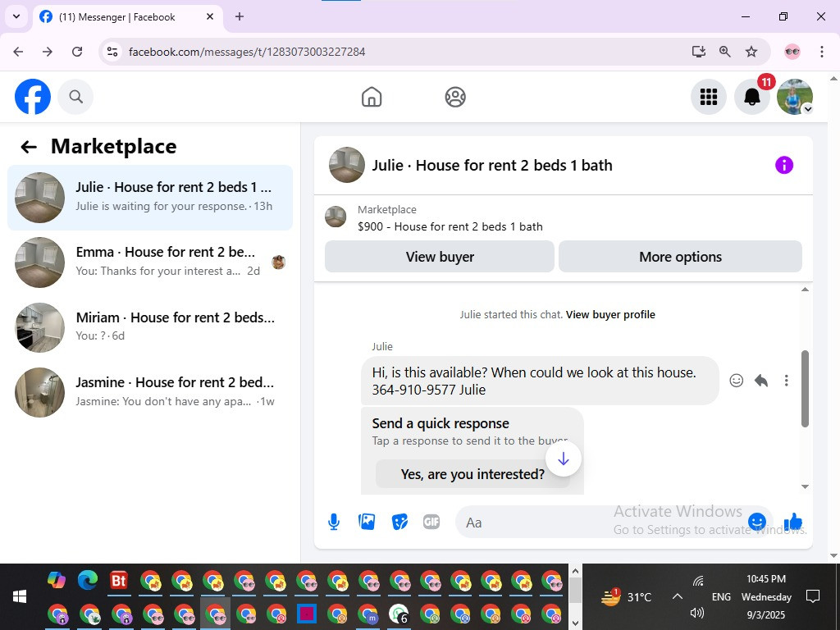Jump to latest message down arrow
Image resolution: width=840 pixels, height=630 pixels.
pyautogui.click(x=563, y=459)
